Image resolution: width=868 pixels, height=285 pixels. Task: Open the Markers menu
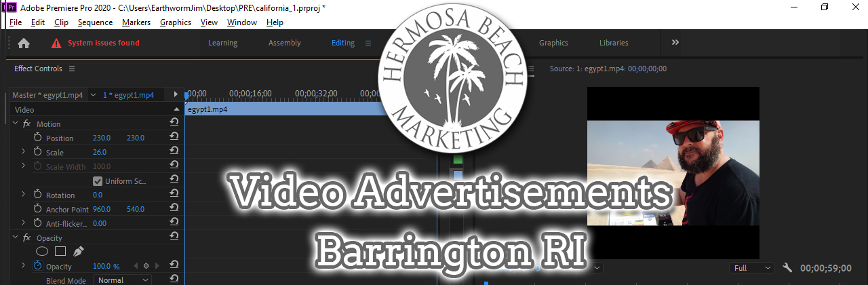click(136, 22)
